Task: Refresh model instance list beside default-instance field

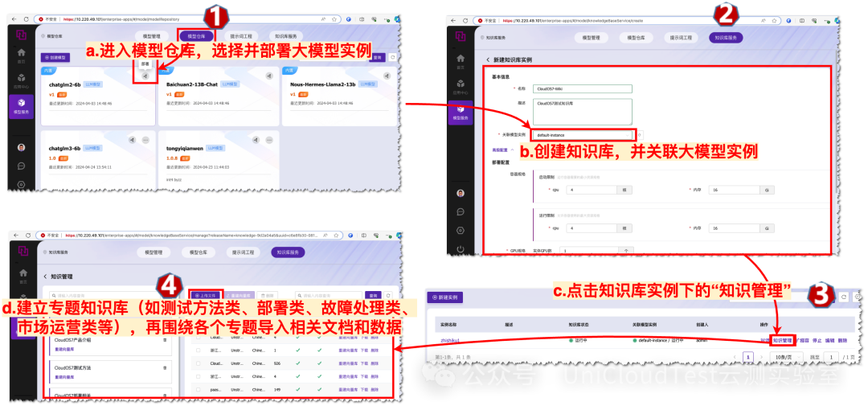Action: pos(640,134)
